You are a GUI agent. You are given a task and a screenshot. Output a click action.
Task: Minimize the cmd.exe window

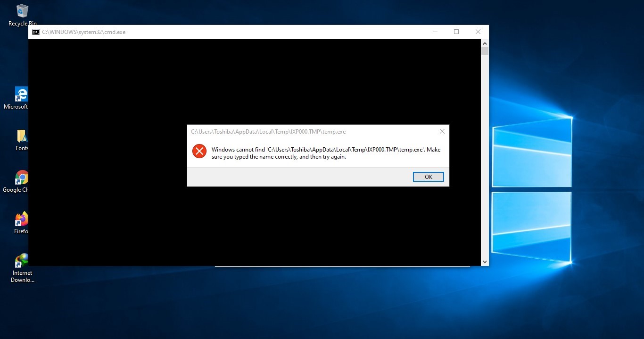click(x=435, y=32)
